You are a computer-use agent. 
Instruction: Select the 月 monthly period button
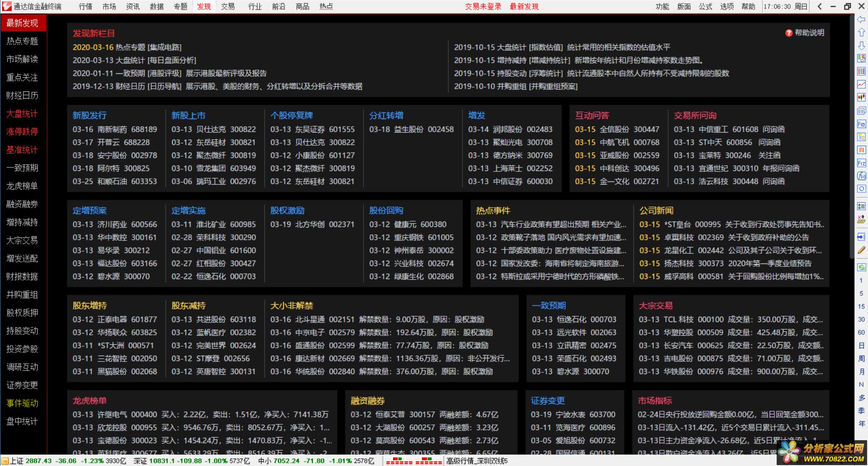point(861,372)
